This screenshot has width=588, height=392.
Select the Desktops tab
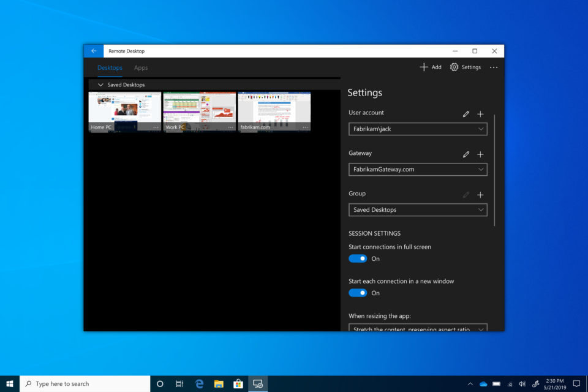110,68
